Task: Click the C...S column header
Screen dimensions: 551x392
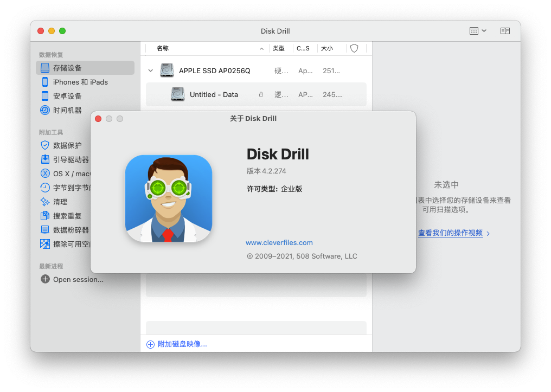Action: click(303, 48)
